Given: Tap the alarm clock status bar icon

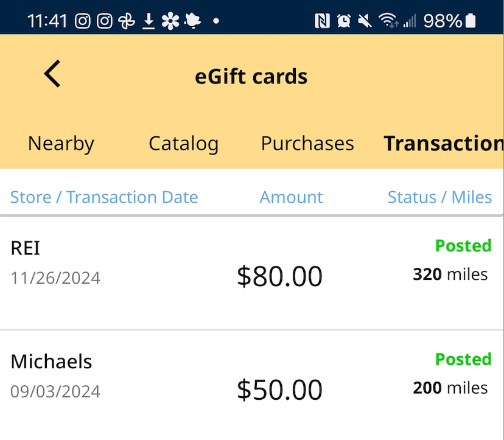Looking at the screenshot, I should pyautogui.click(x=343, y=20).
